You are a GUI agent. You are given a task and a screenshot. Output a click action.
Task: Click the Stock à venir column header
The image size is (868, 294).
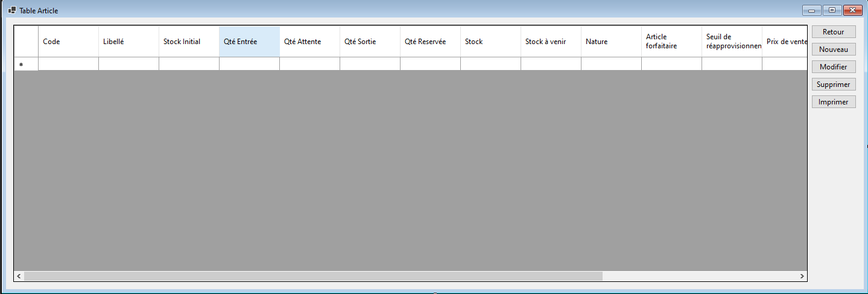coord(551,42)
